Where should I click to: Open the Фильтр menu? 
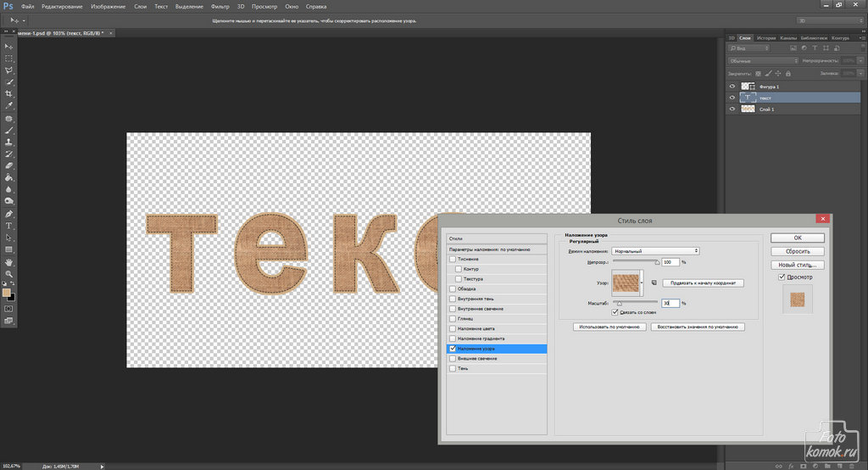(220, 6)
